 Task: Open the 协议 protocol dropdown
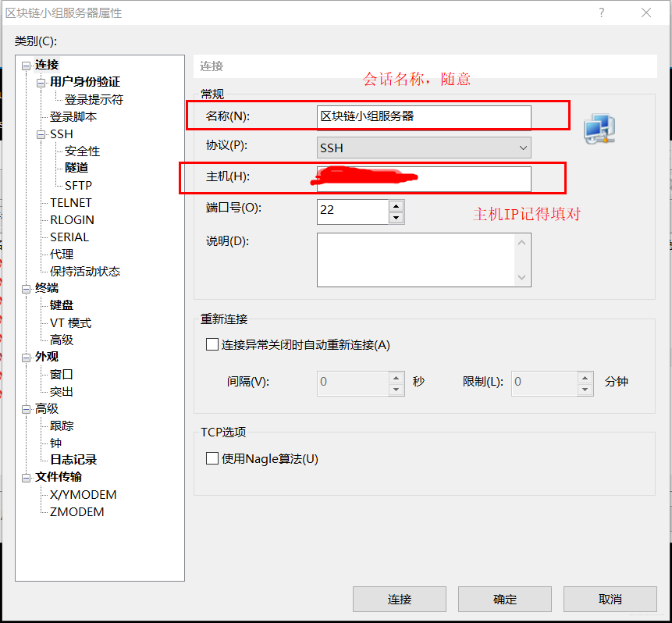click(521, 147)
